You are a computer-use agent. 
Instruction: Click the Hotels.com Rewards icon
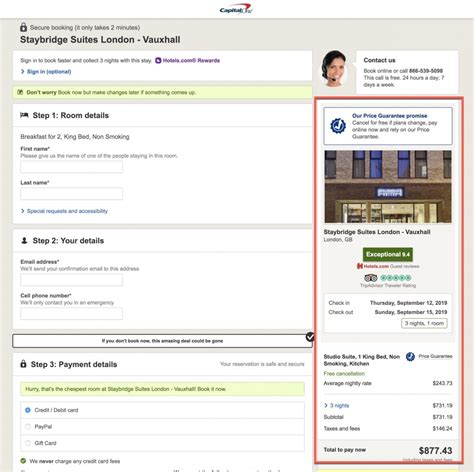click(158, 60)
